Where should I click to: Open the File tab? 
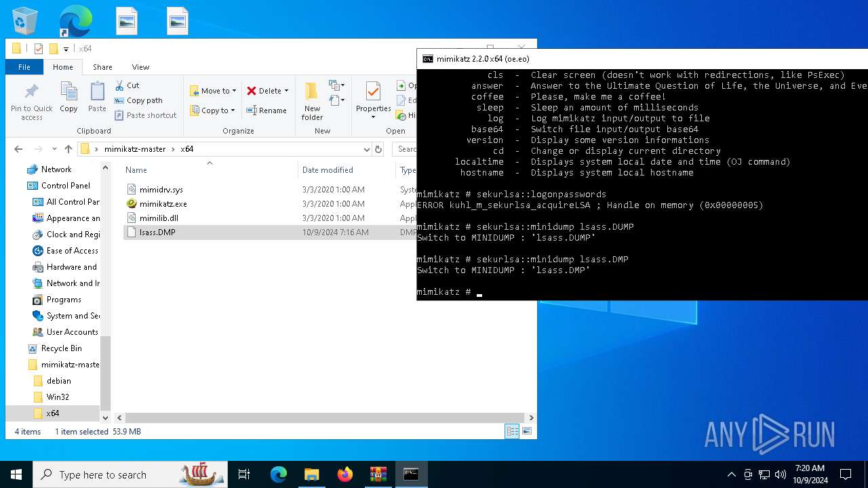(x=24, y=67)
